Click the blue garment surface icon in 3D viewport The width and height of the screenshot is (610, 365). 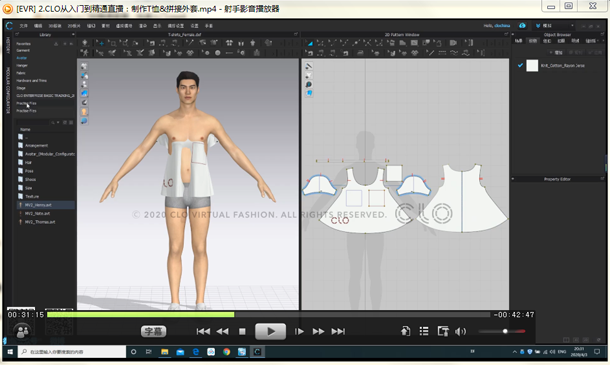(x=84, y=93)
